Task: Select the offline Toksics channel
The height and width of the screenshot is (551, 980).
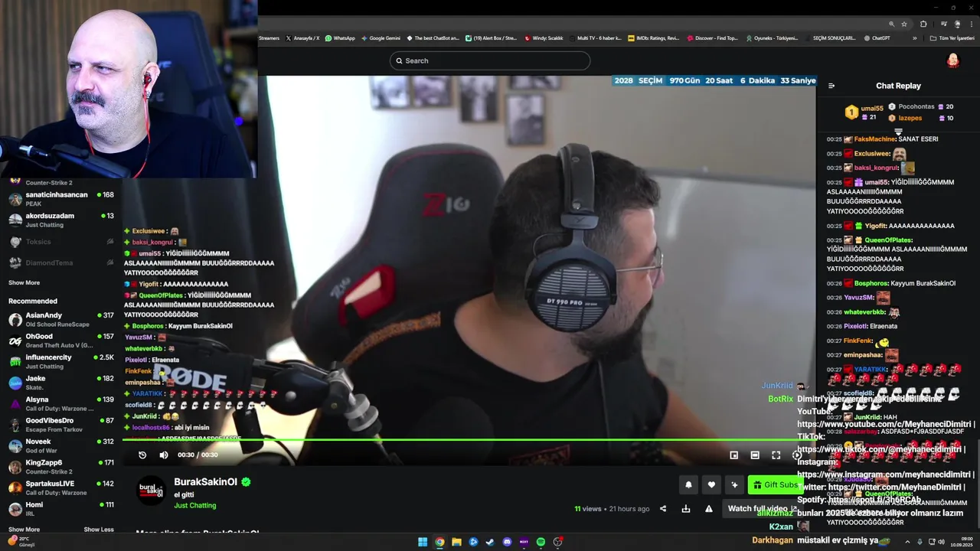Action: [x=61, y=242]
